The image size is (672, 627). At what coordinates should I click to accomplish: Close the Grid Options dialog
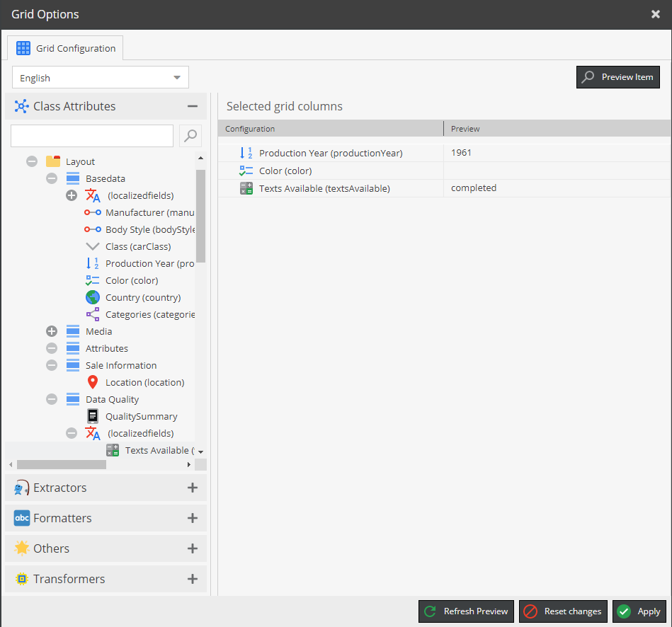[655, 14]
